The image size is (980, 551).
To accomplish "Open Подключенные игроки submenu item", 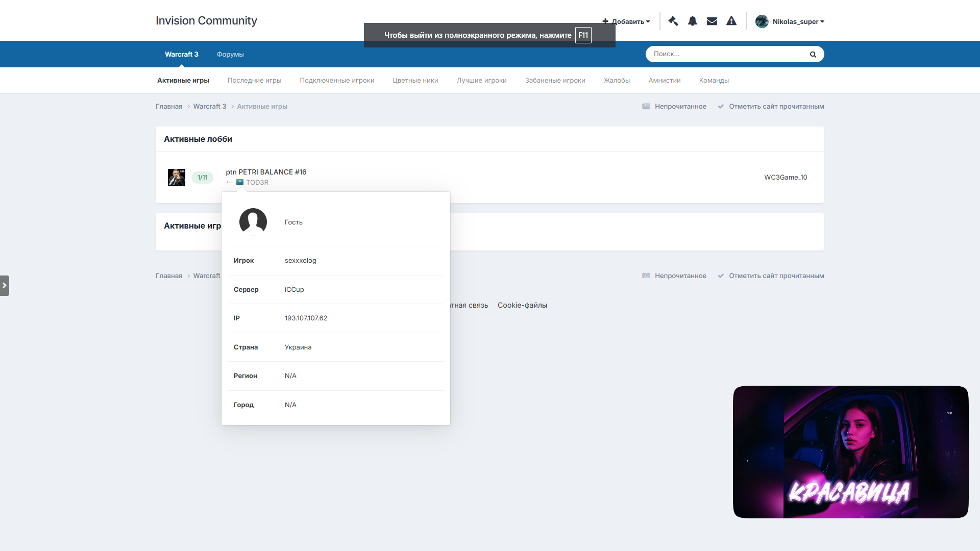I will [337, 81].
